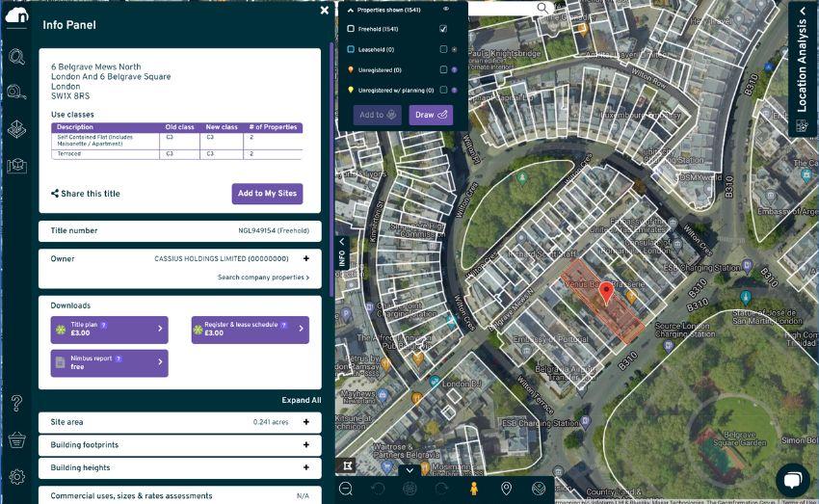Click the icon below Location Analysis
Viewport: 819px width, 504px height.
point(802,126)
